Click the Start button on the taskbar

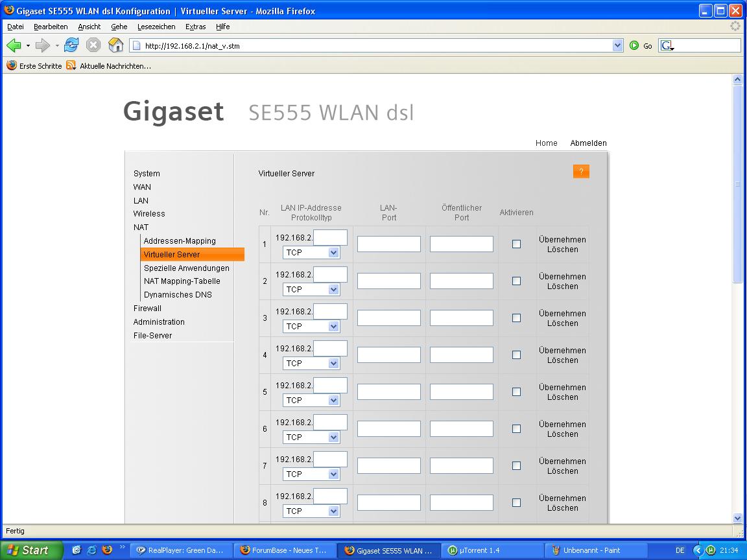click(x=31, y=550)
